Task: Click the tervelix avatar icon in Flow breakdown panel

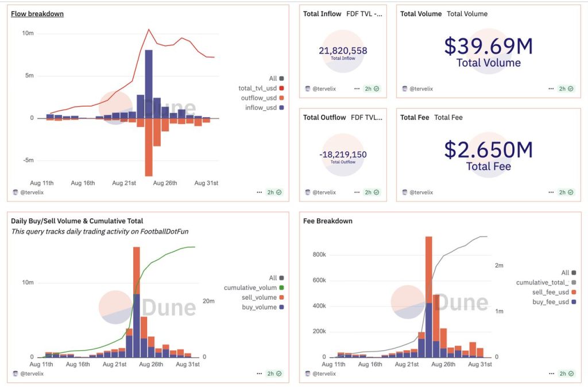Action: click(14, 192)
